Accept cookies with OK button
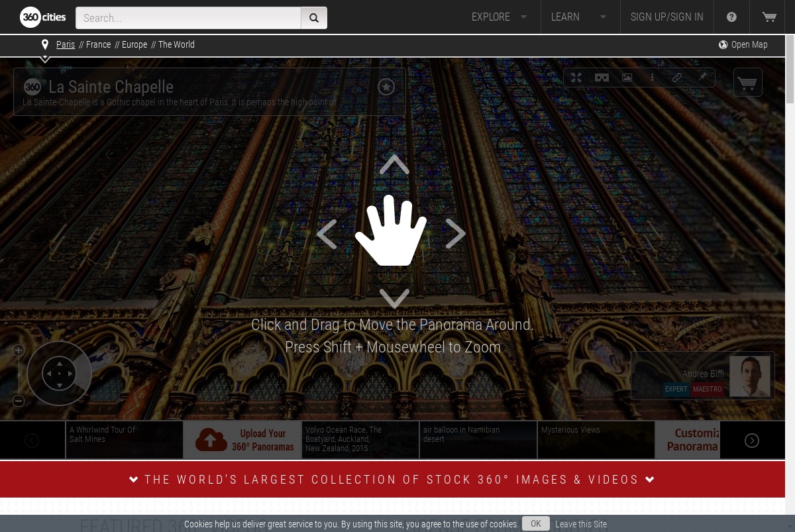Viewport: 795px width, 532px height. click(536, 524)
